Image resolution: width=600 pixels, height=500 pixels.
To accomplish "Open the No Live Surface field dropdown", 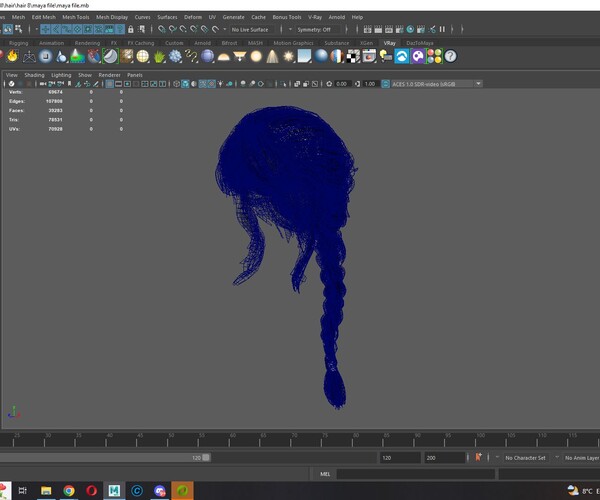I will (x=251, y=29).
